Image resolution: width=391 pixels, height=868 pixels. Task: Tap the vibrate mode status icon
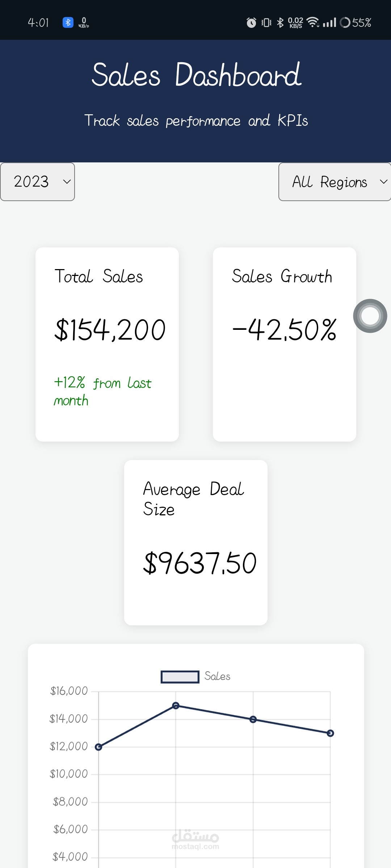coord(266,22)
